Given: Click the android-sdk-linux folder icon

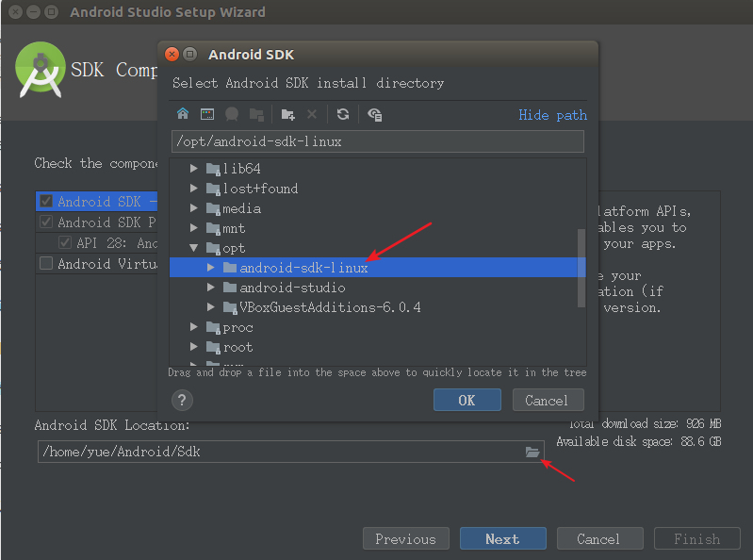Looking at the screenshot, I should click(x=230, y=268).
